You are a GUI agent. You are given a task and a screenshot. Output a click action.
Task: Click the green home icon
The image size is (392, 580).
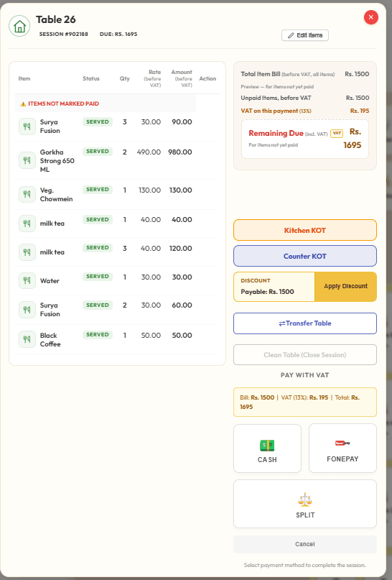[19, 26]
